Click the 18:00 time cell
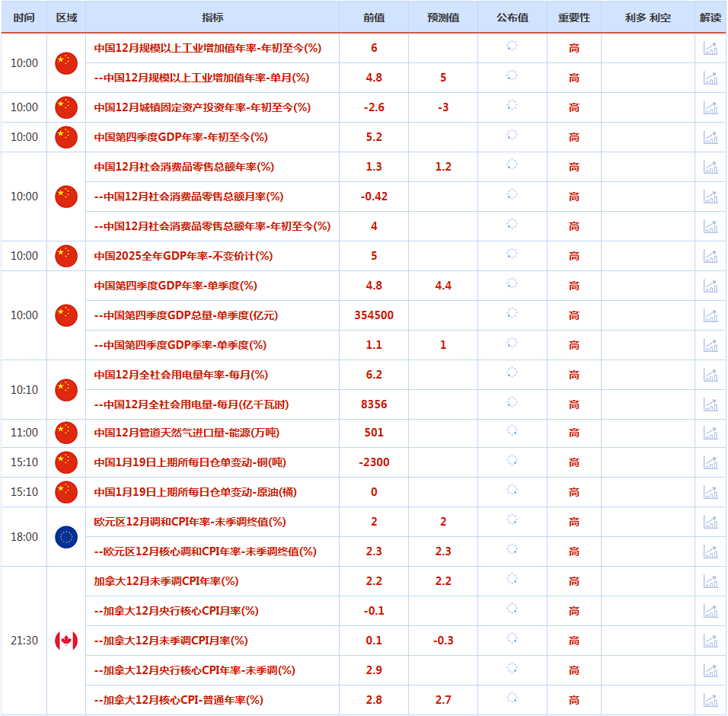The height and width of the screenshot is (716, 728). pyautogui.click(x=24, y=537)
